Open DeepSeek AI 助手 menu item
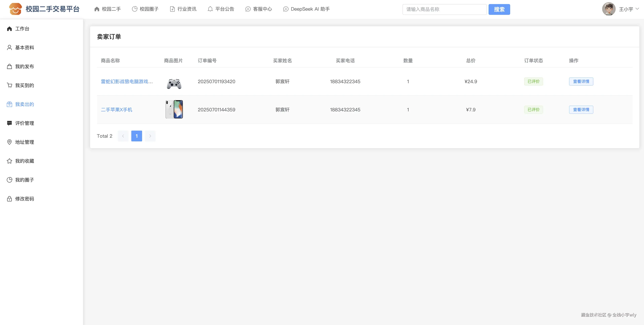This screenshot has height=325, width=644. pos(306,9)
